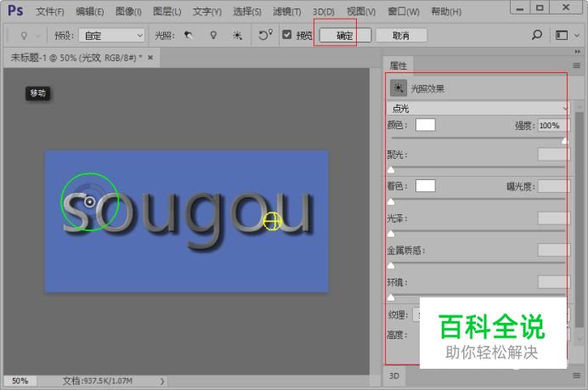Click the Properties panel vertical scrollbar
Viewport: 588px width, 390px height.
point(580,218)
